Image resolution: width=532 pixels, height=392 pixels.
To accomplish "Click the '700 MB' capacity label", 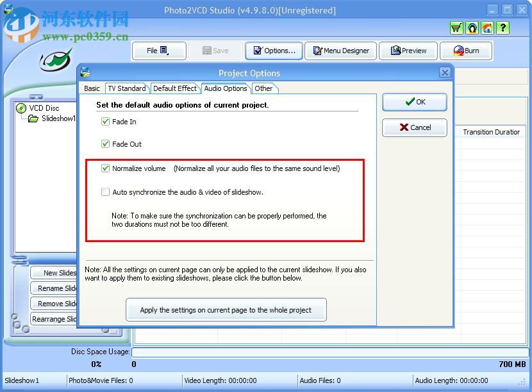I will [512, 364].
